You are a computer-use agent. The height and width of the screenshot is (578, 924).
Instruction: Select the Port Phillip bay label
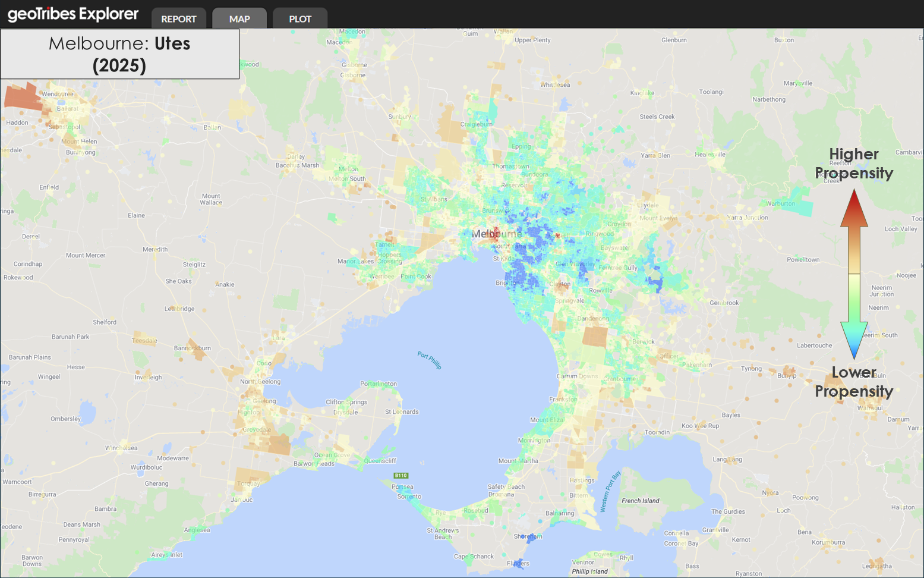tap(429, 360)
